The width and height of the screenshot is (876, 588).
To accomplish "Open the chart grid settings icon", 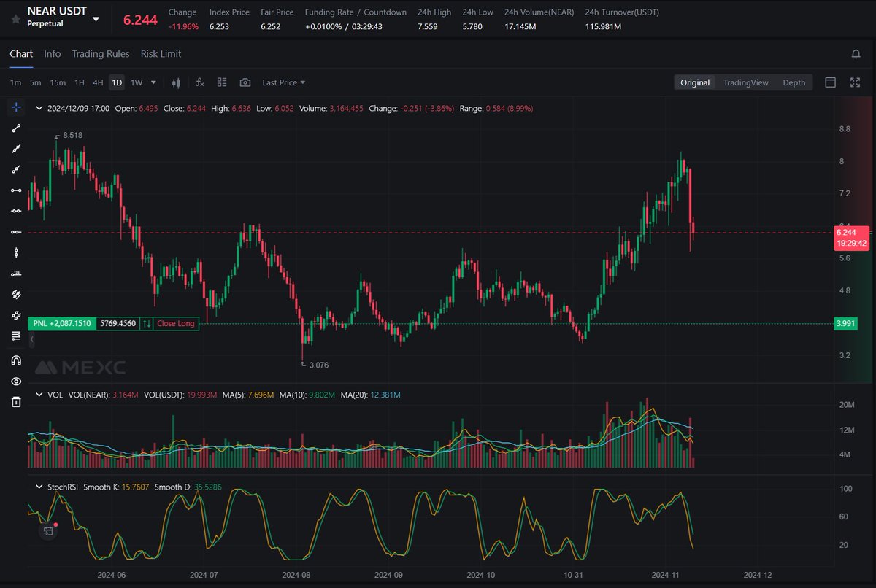I will 222,82.
